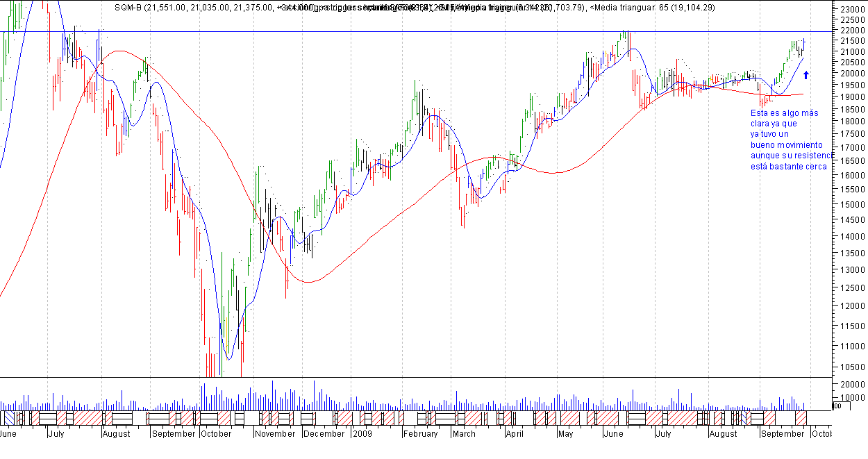Select the 10000 volume axis label
The height and width of the screenshot is (459, 868).
[851, 398]
